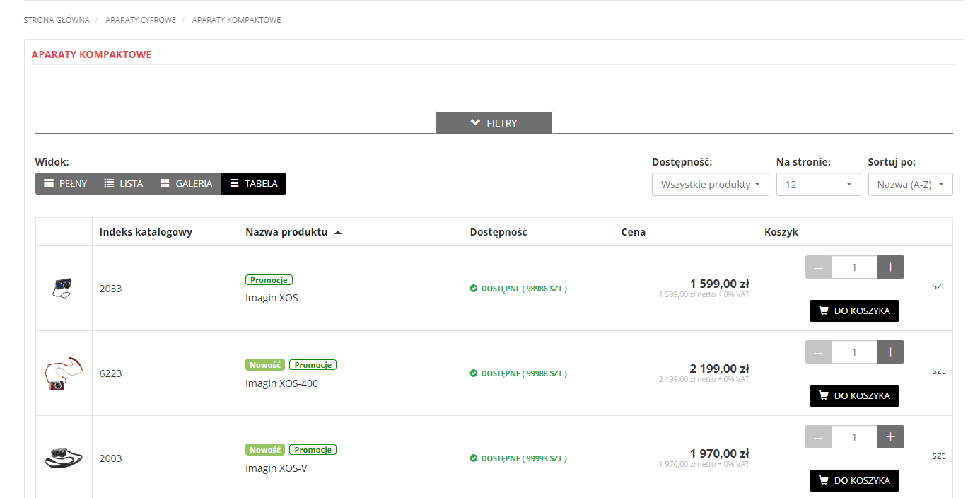Screen dimensions: 980x498
Task: Expand the Filtry panel
Action: coord(494,122)
